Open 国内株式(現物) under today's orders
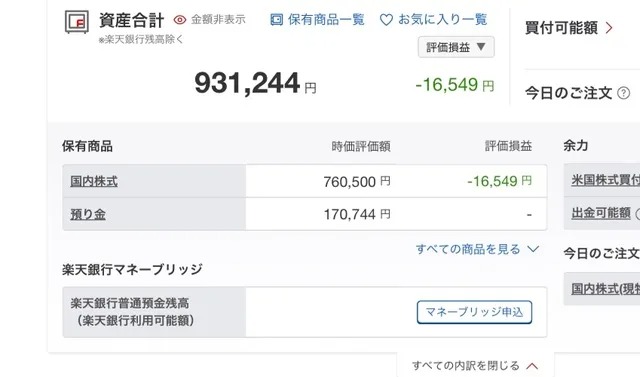 point(605,289)
